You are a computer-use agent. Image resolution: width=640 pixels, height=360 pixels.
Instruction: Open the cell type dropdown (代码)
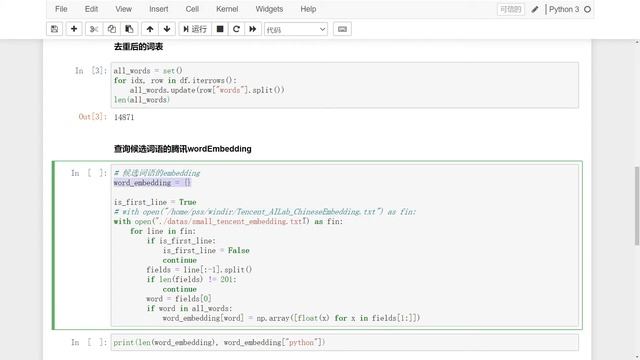[x=296, y=29]
